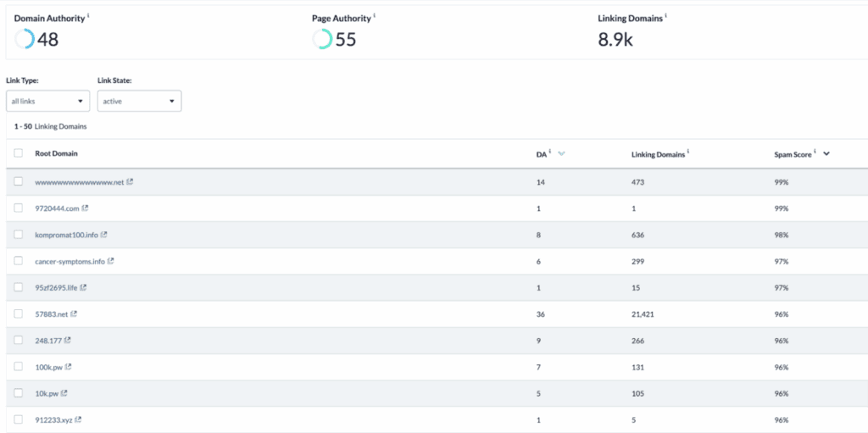Image resolution: width=868 pixels, height=433 pixels.
Task: Open external link icon next to 57883.net
Action: [x=74, y=314]
